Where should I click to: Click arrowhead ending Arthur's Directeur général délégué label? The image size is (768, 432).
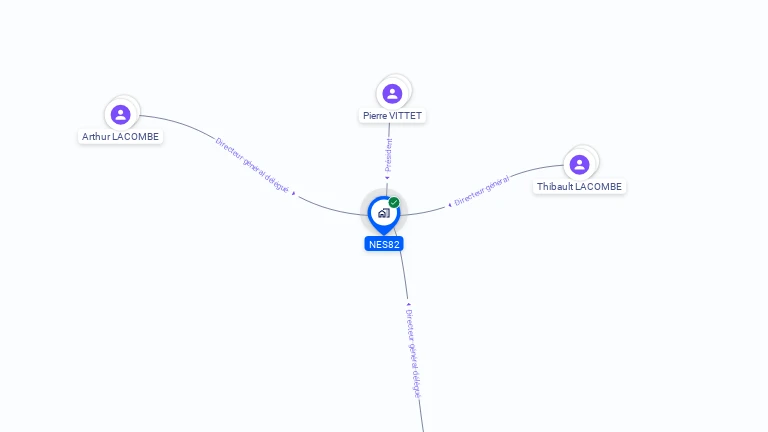pyautogui.click(x=294, y=193)
